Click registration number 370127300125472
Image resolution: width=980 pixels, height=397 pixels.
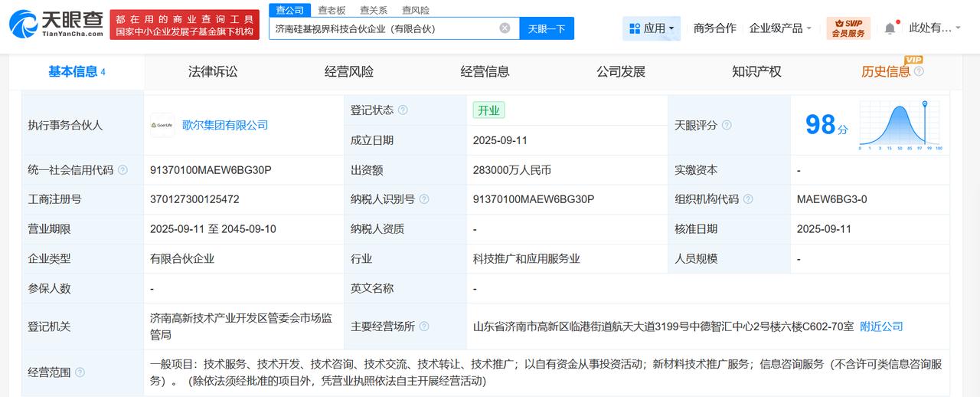tap(194, 199)
